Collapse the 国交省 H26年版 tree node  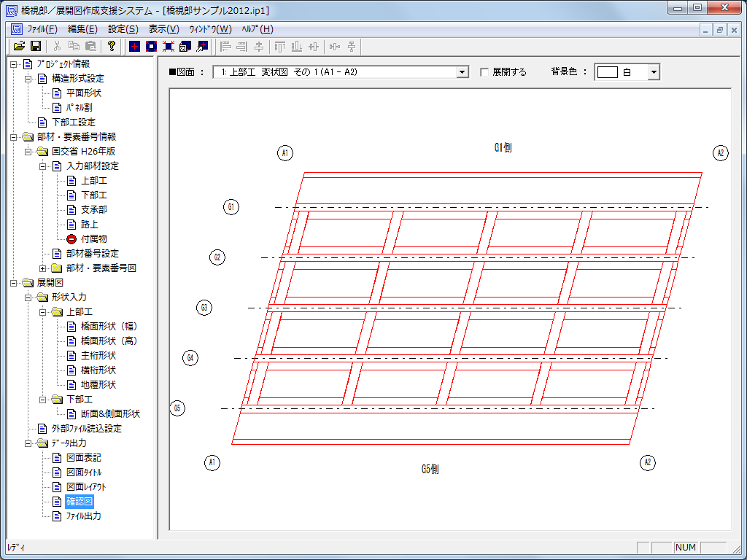coord(28,152)
